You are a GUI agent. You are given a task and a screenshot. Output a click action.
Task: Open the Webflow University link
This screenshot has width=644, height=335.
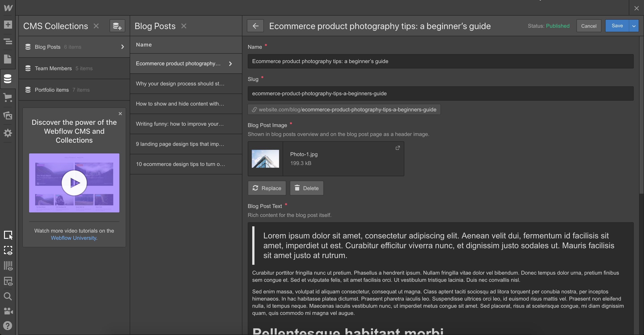click(74, 238)
